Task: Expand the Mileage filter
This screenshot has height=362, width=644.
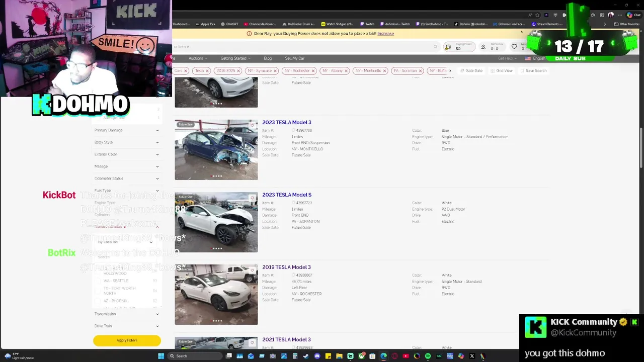Action: click(x=127, y=166)
